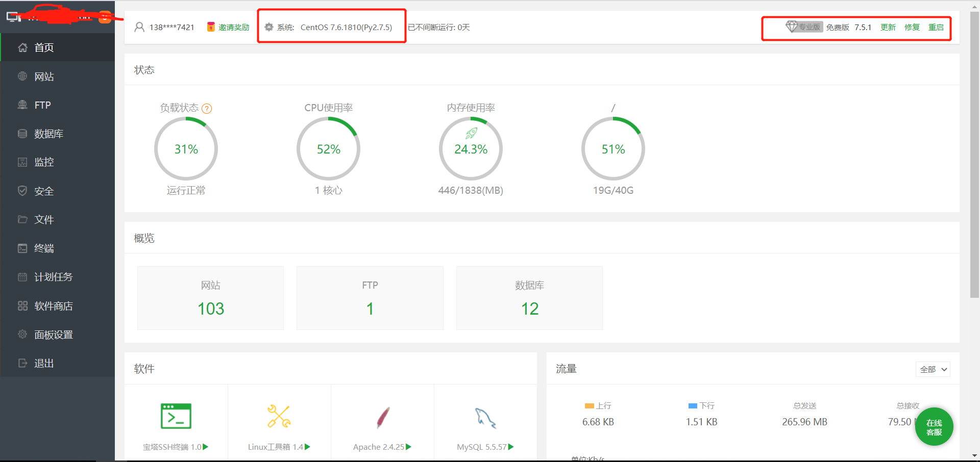Click the 1 核心 CPU core text
980x462 pixels.
(x=329, y=190)
